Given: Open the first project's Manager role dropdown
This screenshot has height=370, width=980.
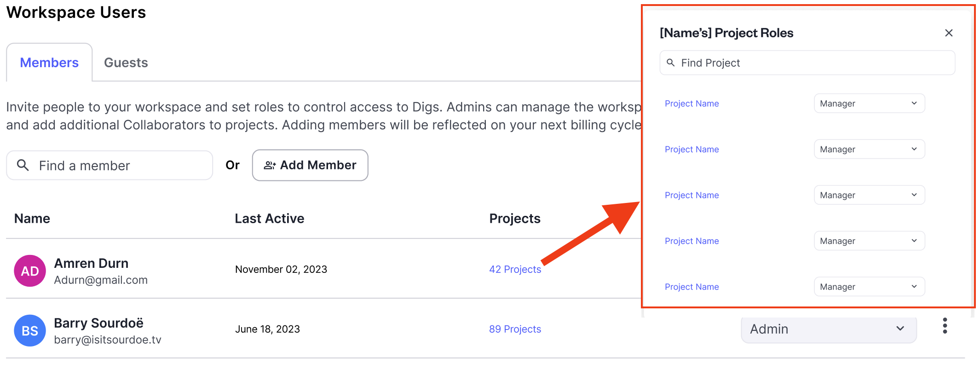Looking at the screenshot, I should click(x=869, y=104).
